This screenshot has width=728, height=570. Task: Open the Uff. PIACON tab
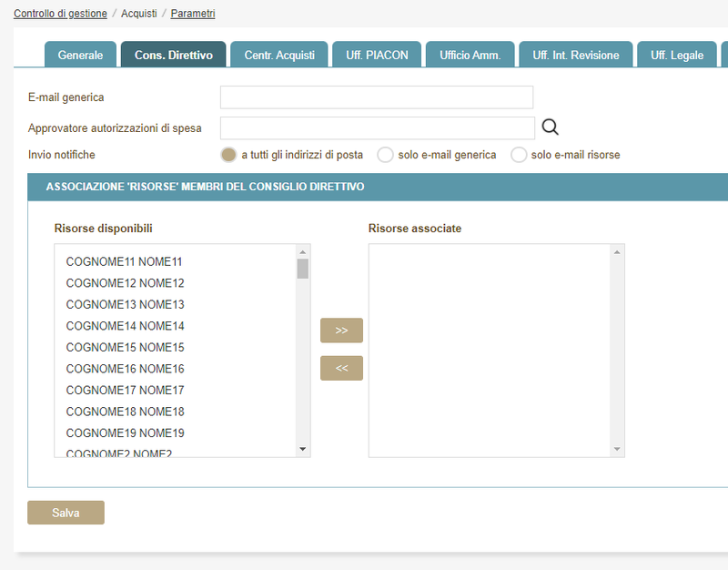point(377,56)
